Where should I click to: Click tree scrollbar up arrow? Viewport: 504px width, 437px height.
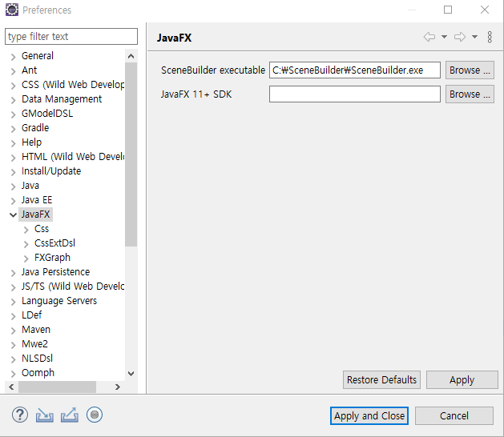coord(131,56)
